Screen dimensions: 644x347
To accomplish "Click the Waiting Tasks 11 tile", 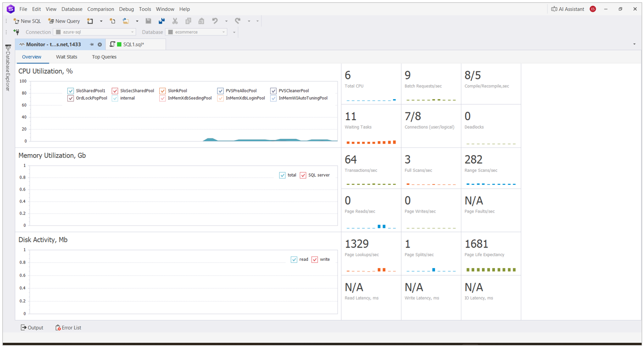I will [371, 126].
